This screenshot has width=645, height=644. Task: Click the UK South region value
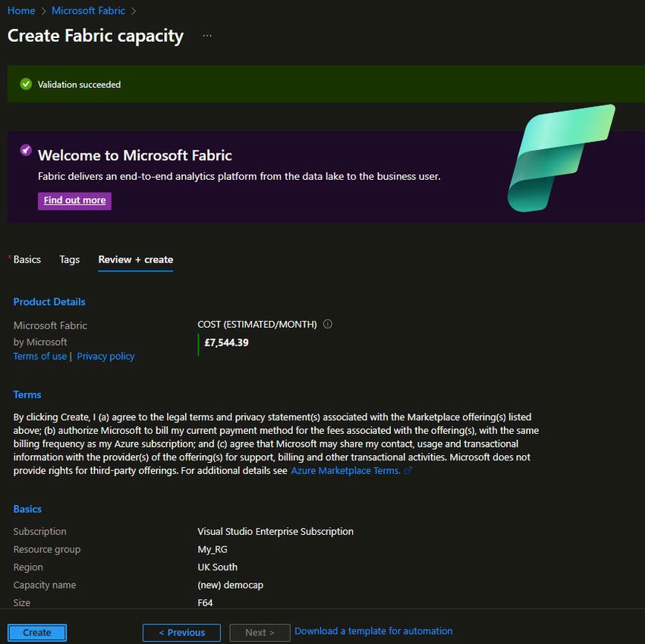217,567
